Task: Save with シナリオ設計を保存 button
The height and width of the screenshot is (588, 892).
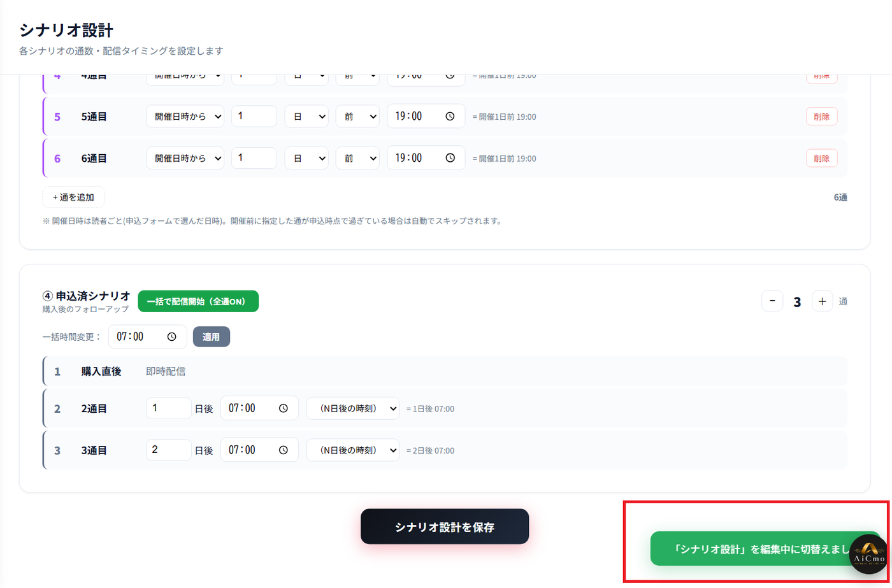Action: (445, 526)
